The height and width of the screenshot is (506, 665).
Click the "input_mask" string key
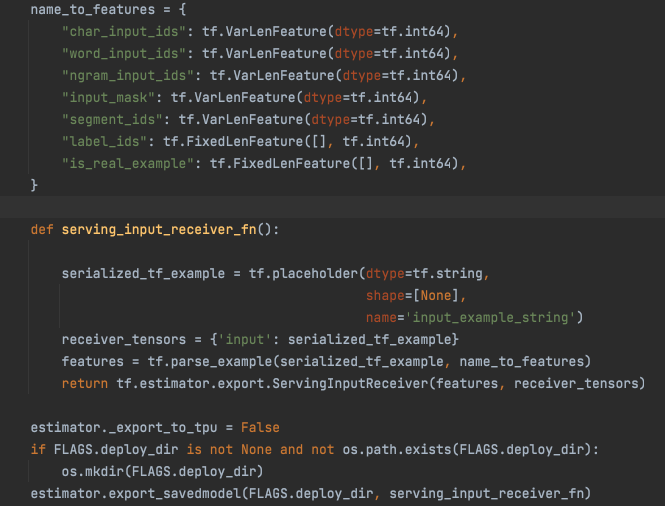108,98
